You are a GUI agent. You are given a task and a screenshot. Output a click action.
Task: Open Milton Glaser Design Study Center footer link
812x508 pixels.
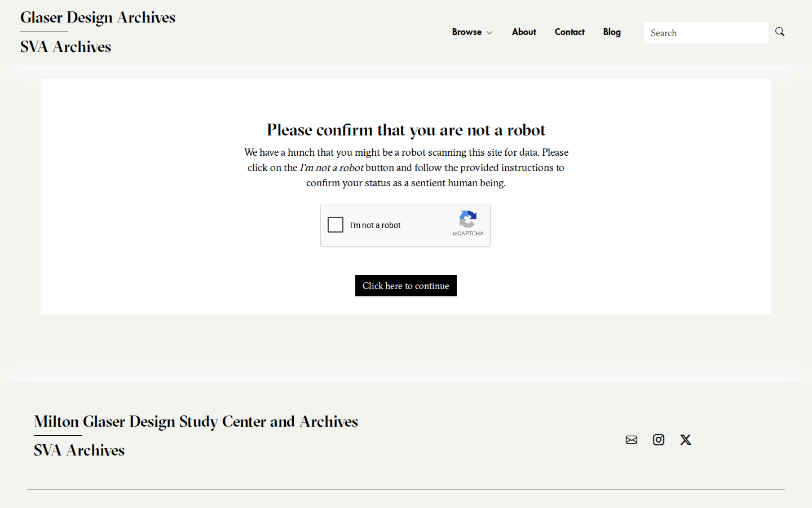coord(196,422)
